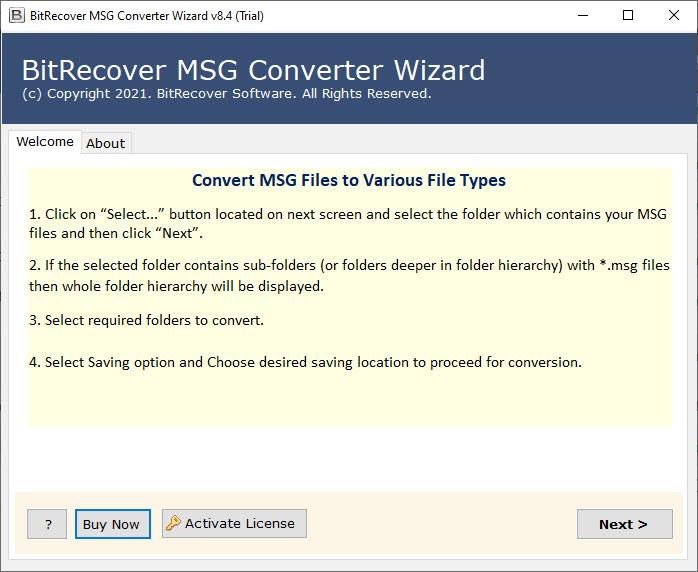Select the Welcome tab
Viewport: 698px width, 572px height.
[x=45, y=142]
